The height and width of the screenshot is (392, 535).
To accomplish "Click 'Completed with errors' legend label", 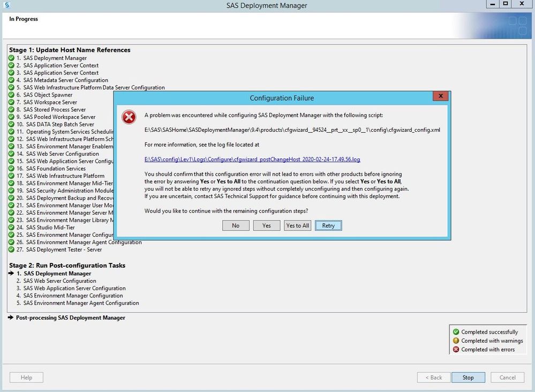I will tap(488, 349).
